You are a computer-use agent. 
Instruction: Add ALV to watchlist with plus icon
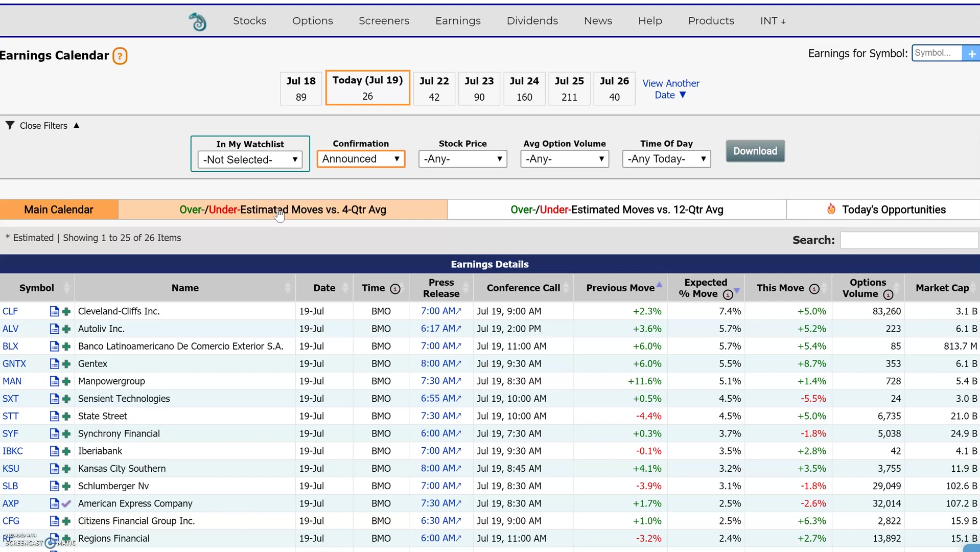[66, 329]
